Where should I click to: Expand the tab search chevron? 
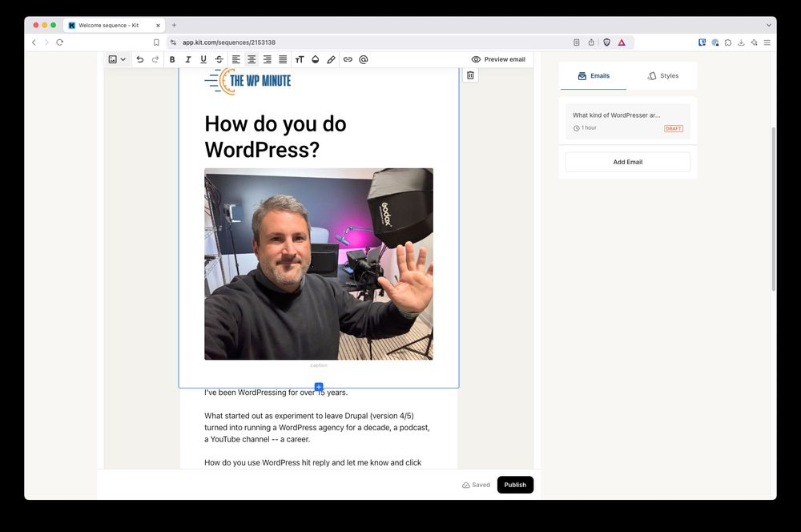point(768,25)
